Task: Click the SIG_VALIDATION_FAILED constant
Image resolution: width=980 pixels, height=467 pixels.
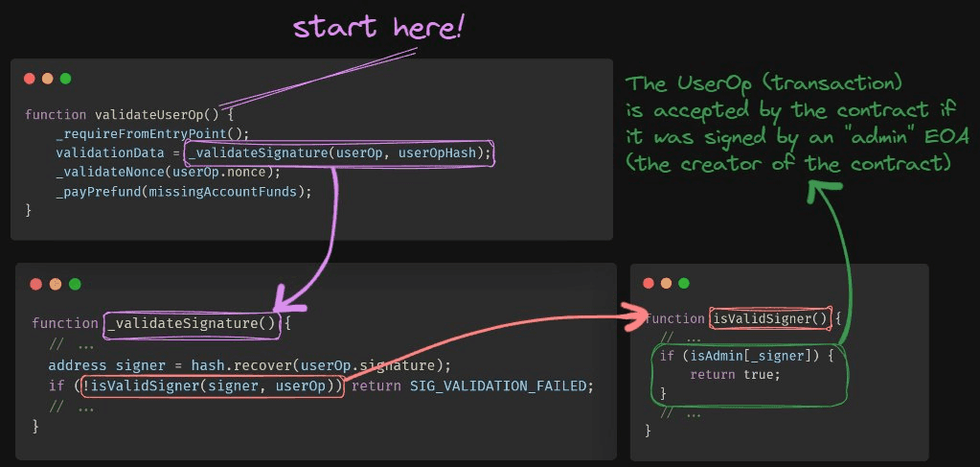Action: [502, 386]
